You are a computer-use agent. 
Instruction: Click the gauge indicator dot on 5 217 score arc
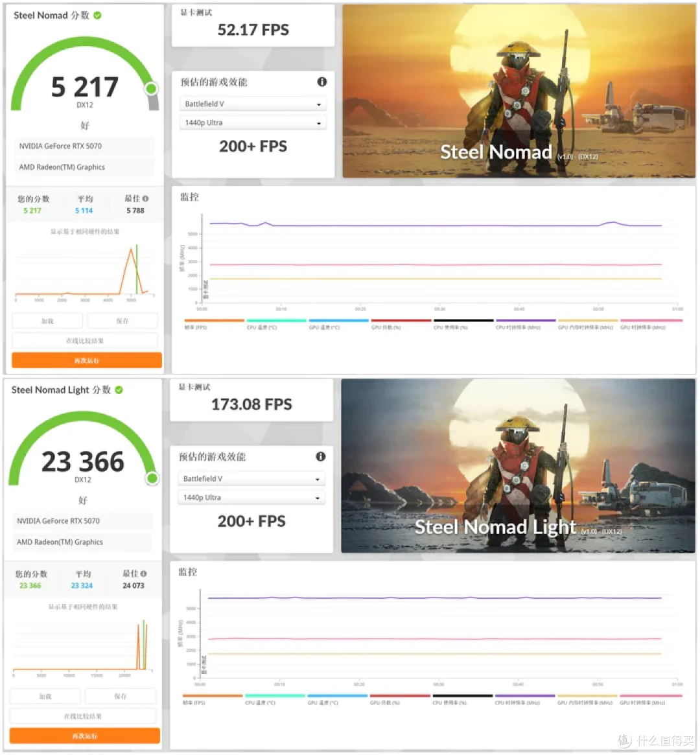[152, 89]
